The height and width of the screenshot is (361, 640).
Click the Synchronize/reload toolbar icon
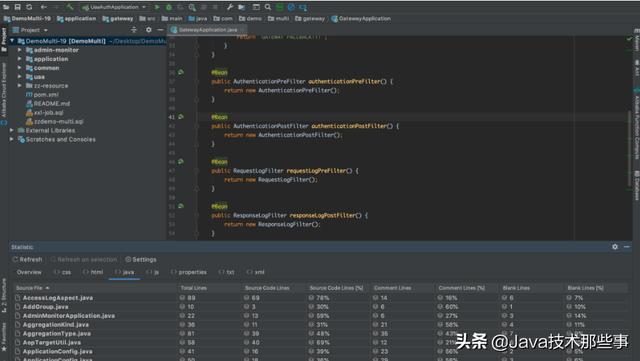coord(29,7)
